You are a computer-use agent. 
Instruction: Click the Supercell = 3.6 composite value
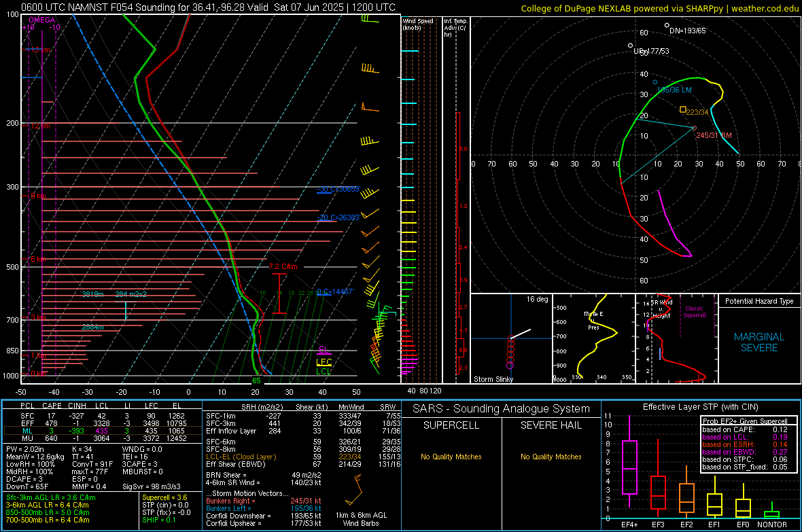click(x=164, y=497)
